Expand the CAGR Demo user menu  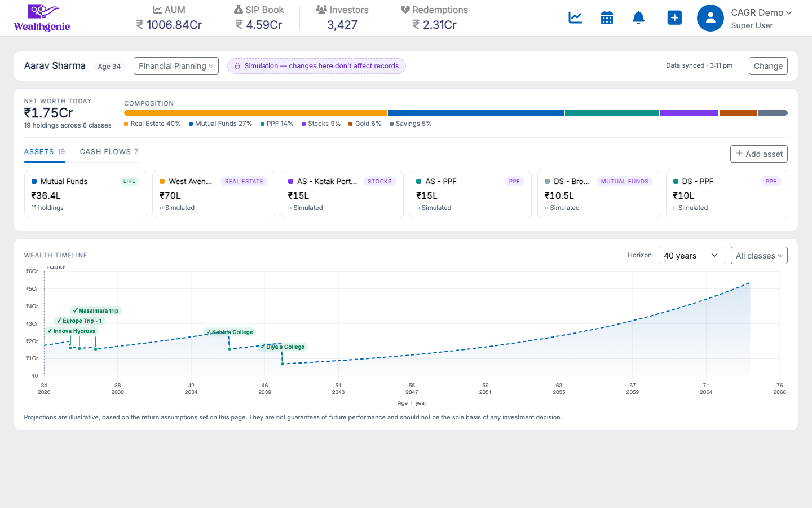pyautogui.click(x=761, y=12)
